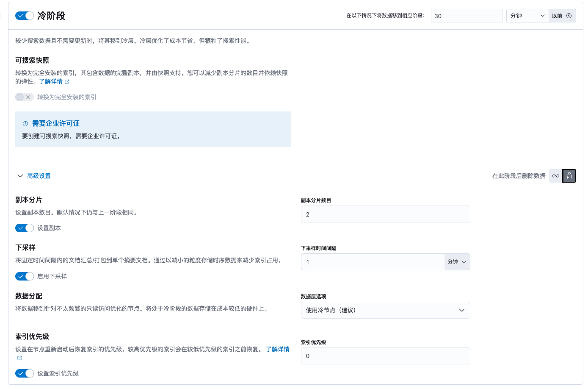
Task: Click the 下采样 section heading
Action: pos(25,247)
